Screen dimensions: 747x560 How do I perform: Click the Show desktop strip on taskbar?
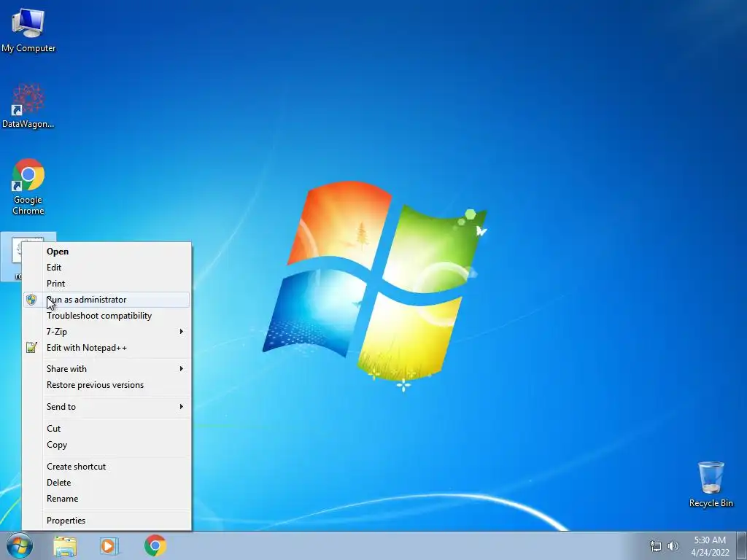[741, 545]
